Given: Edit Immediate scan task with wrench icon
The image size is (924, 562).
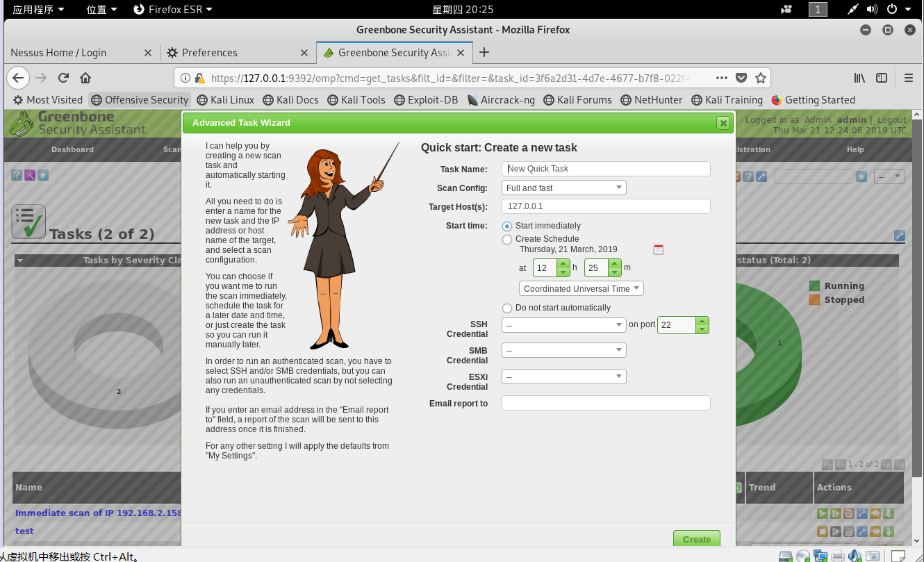Looking at the screenshot, I should coord(862,513).
